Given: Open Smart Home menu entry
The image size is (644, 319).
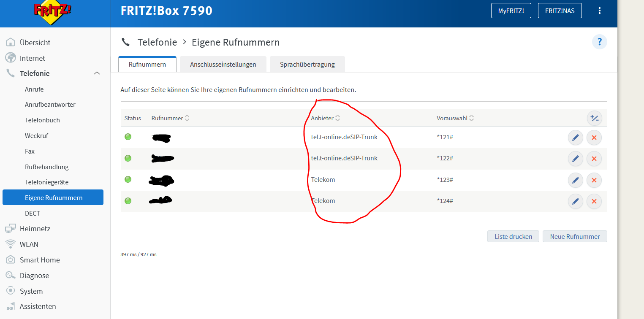Looking at the screenshot, I should 40,260.
